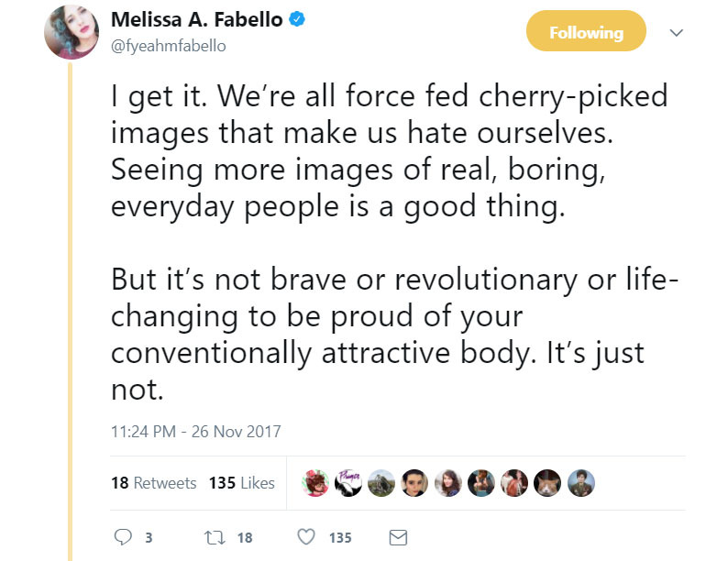Click the envelope direct message icon
Viewport: 728px width, 561px height.
[398, 537]
